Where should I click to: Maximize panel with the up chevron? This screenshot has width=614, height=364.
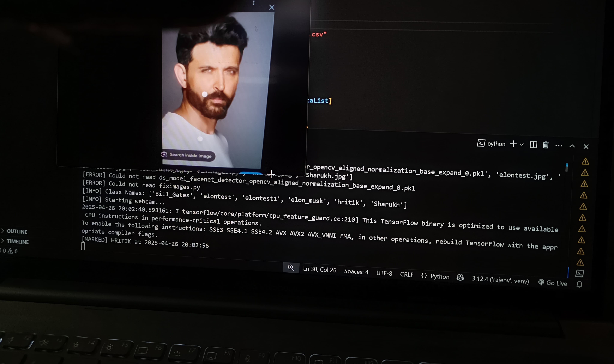(572, 146)
